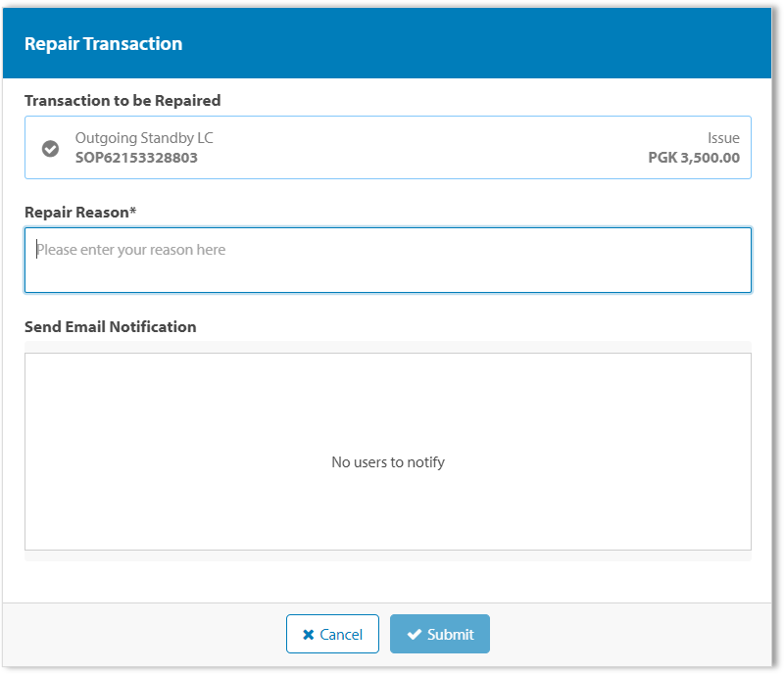Click transaction reference SOP62153328803
Screen dimensions: 784x674
coord(136,158)
